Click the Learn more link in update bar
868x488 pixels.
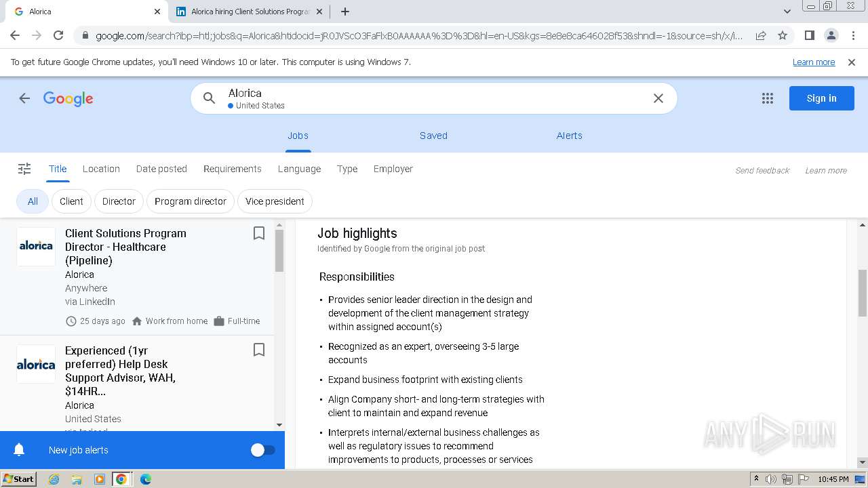[814, 62]
